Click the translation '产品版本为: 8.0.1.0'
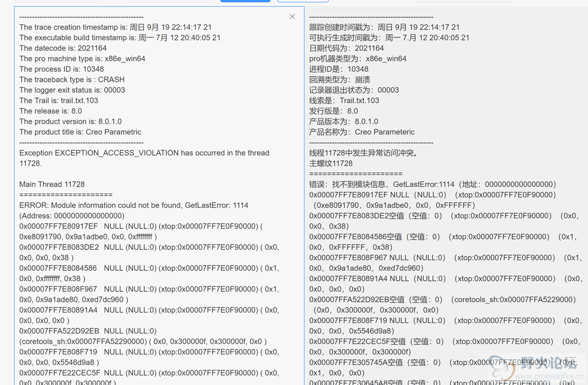The width and height of the screenshot is (588, 385). (x=343, y=121)
